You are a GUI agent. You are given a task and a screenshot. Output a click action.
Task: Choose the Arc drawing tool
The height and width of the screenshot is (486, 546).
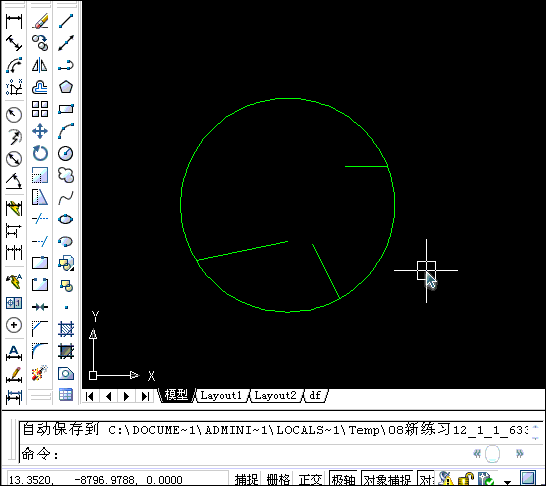[x=65, y=131]
